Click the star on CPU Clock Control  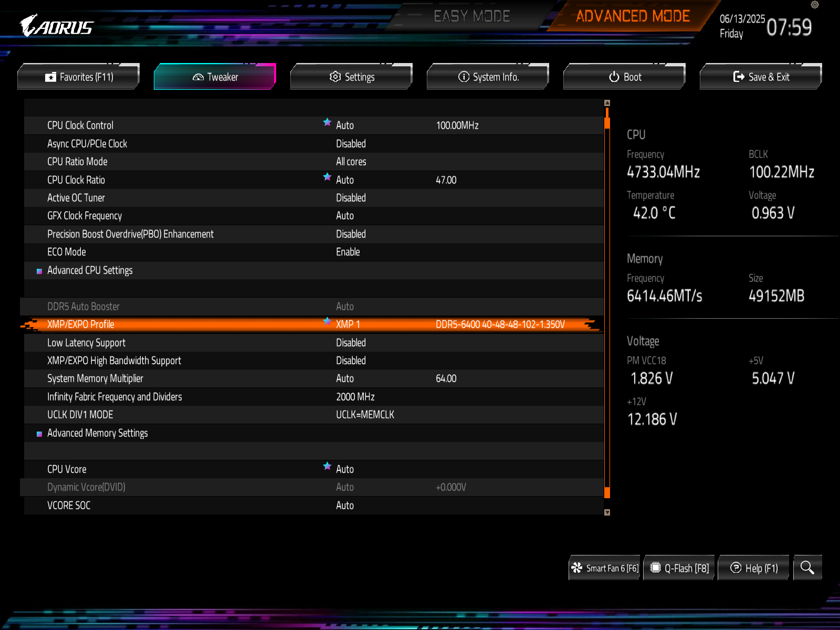point(327,122)
